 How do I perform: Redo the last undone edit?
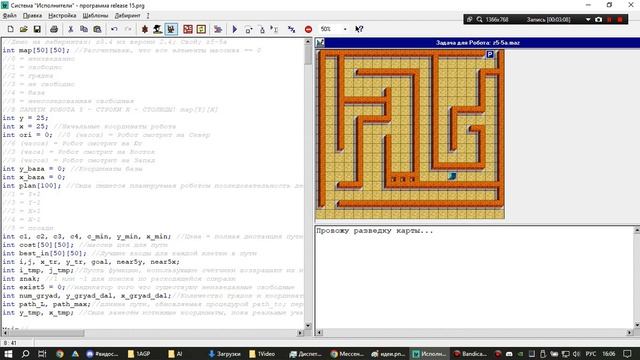tap(128, 29)
